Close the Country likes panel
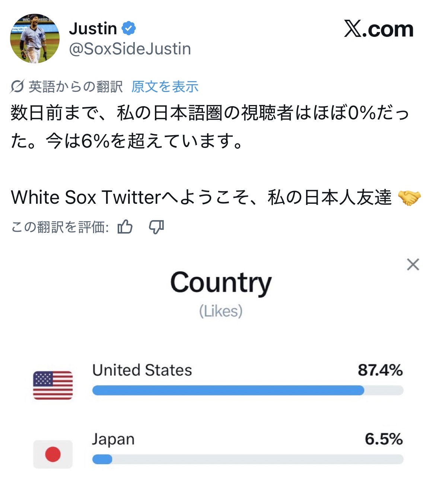 (413, 264)
